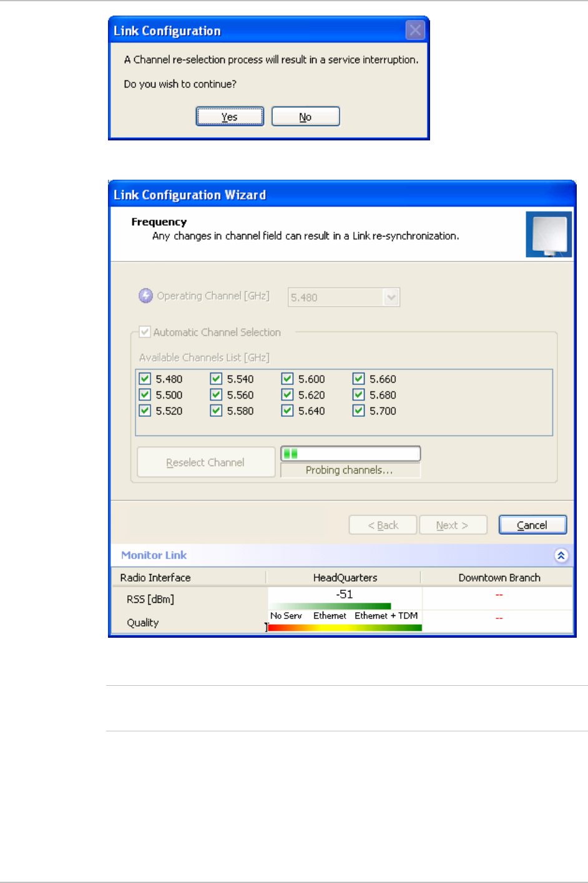Screen dimensions: 588x883
Task: Cancel the Link Configuration Wizard
Action: point(532,525)
